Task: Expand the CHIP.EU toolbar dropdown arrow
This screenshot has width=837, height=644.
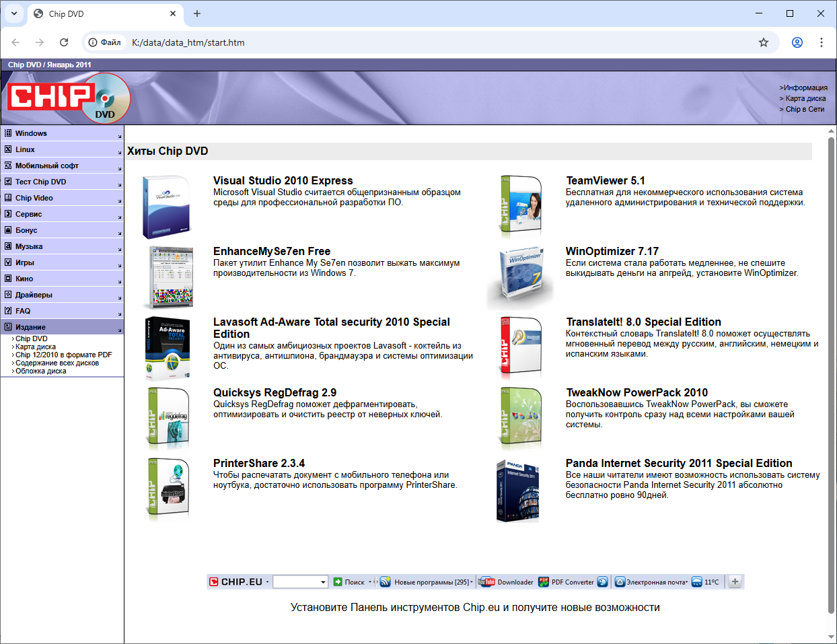Action: 267,582
